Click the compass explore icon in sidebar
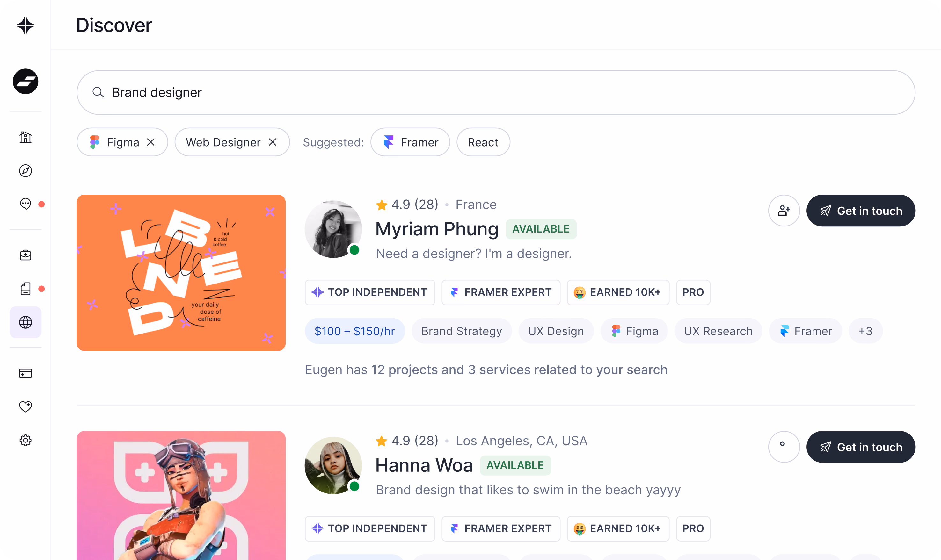Image resolution: width=941 pixels, height=560 pixels. tap(25, 170)
